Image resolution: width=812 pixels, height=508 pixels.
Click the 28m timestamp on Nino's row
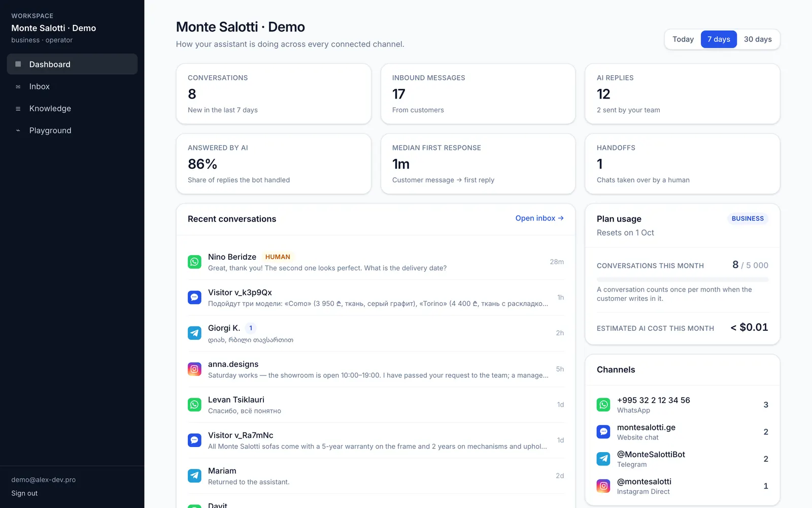(x=557, y=262)
